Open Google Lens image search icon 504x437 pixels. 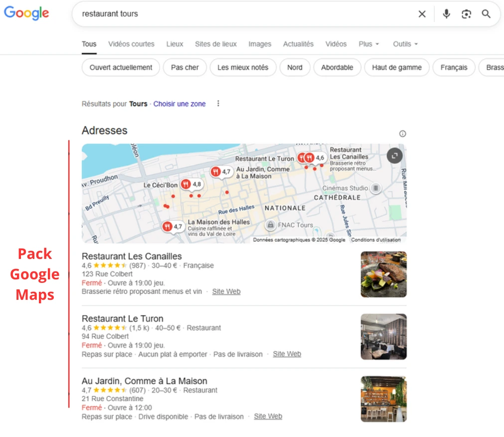coord(466,14)
